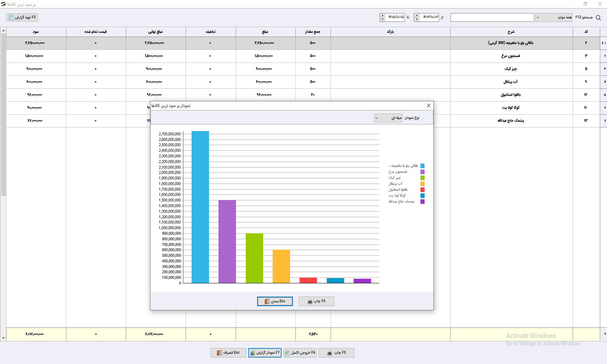Click the green چیز کیک bar in the chart
The height and width of the screenshot is (364, 607).
(254, 258)
